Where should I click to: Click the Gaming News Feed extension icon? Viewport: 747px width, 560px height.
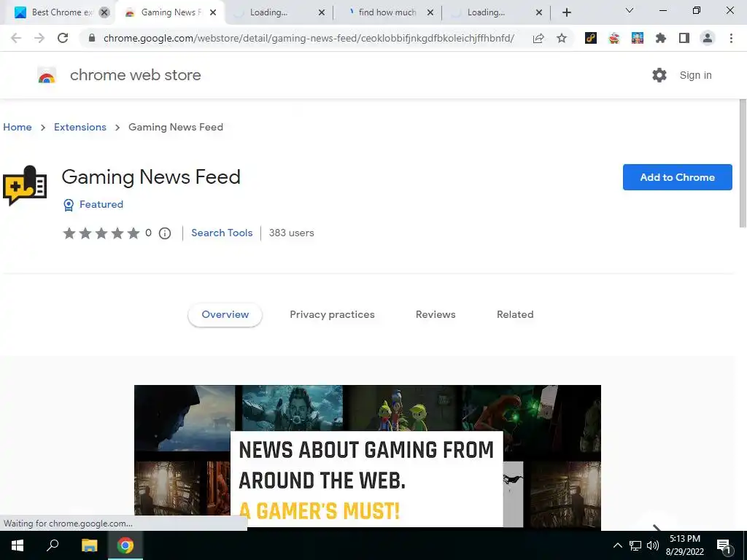[25, 186]
